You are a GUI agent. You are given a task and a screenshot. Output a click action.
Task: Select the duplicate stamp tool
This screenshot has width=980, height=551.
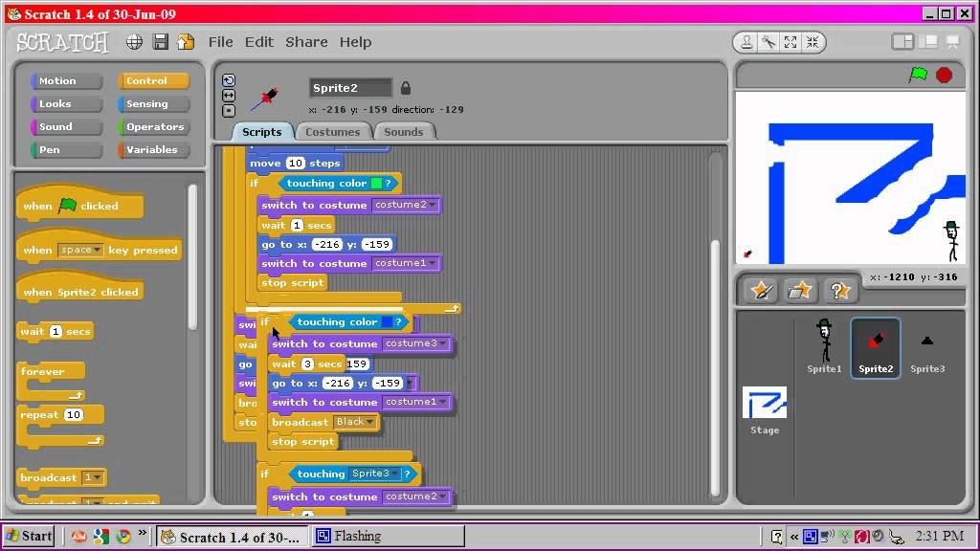pyautogui.click(x=746, y=42)
